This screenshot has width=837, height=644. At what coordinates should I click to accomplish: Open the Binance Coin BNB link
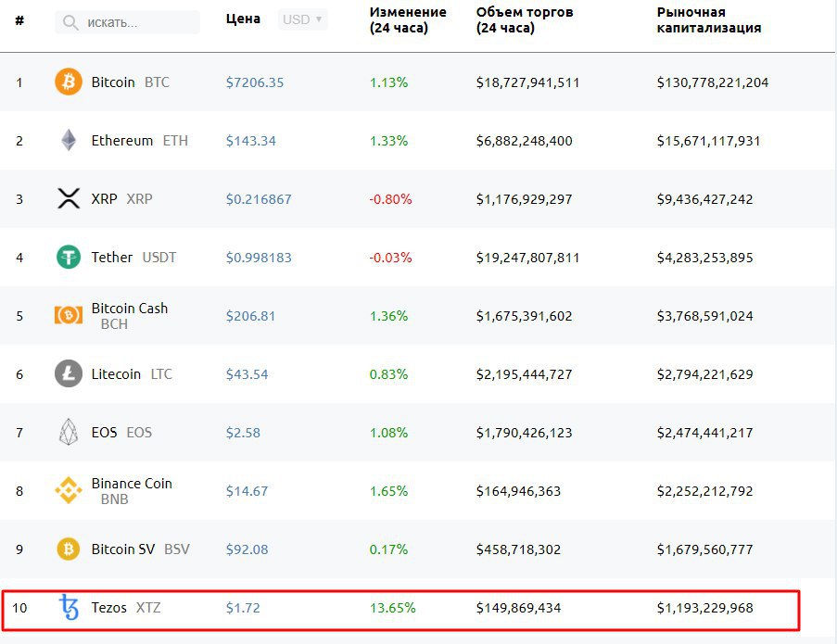coord(132,491)
